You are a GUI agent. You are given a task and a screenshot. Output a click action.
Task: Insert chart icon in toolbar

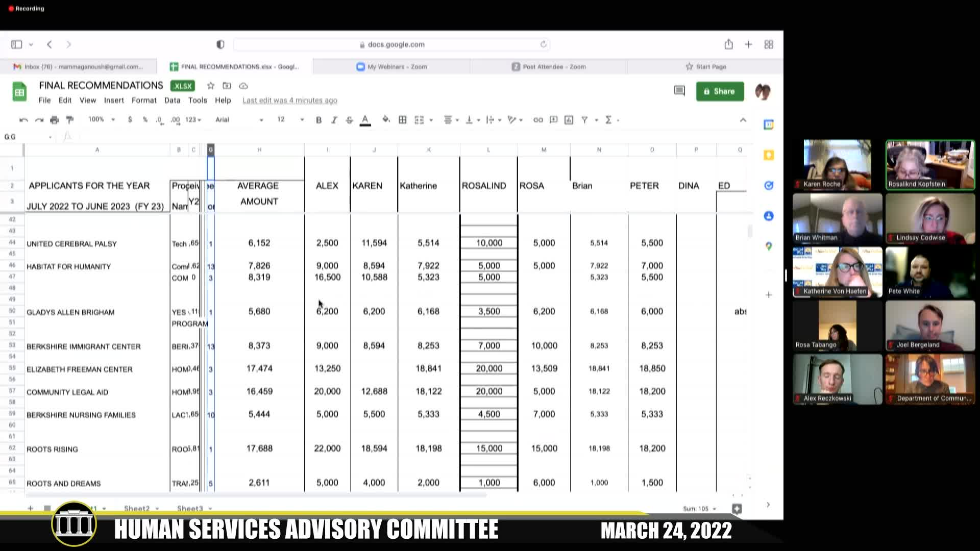tap(569, 120)
